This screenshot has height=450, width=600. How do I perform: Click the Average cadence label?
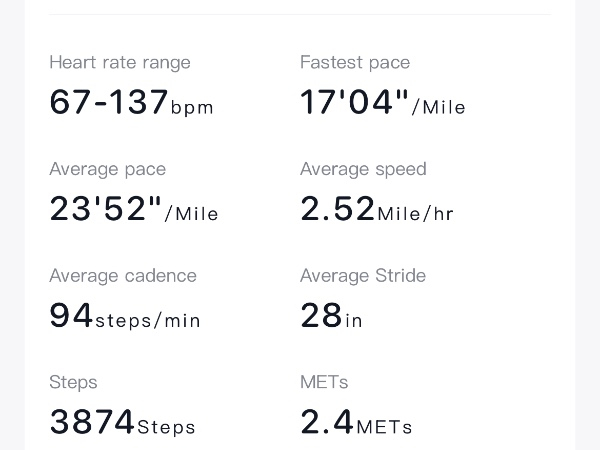[123, 276]
